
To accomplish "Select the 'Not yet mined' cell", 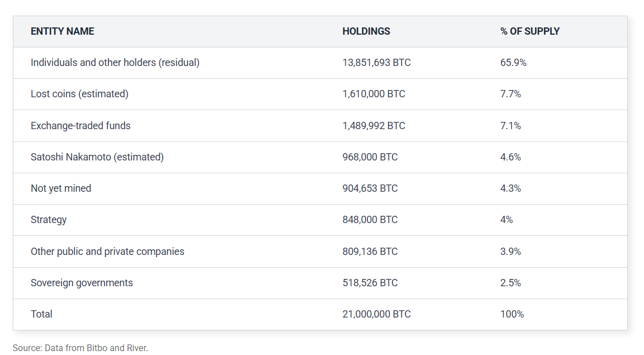I will tap(61, 188).
